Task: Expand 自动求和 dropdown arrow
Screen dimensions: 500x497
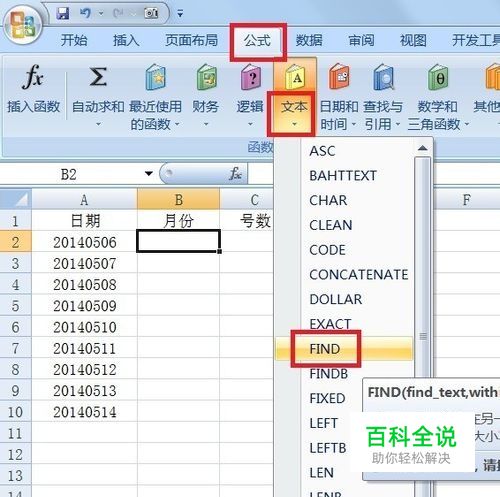Action: pos(98,124)
